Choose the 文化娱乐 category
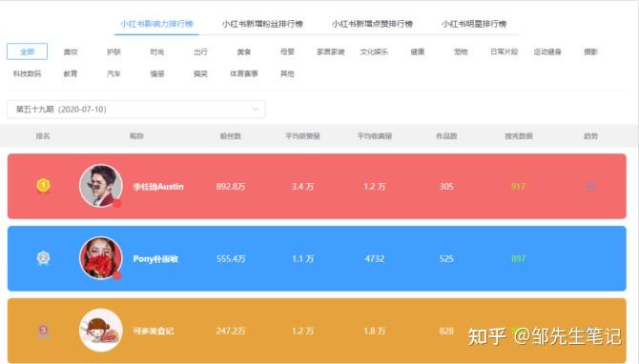 374,51
